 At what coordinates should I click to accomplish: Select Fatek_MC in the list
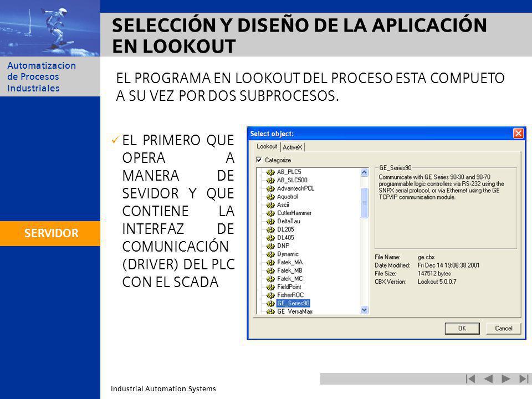tap(290, 279)
